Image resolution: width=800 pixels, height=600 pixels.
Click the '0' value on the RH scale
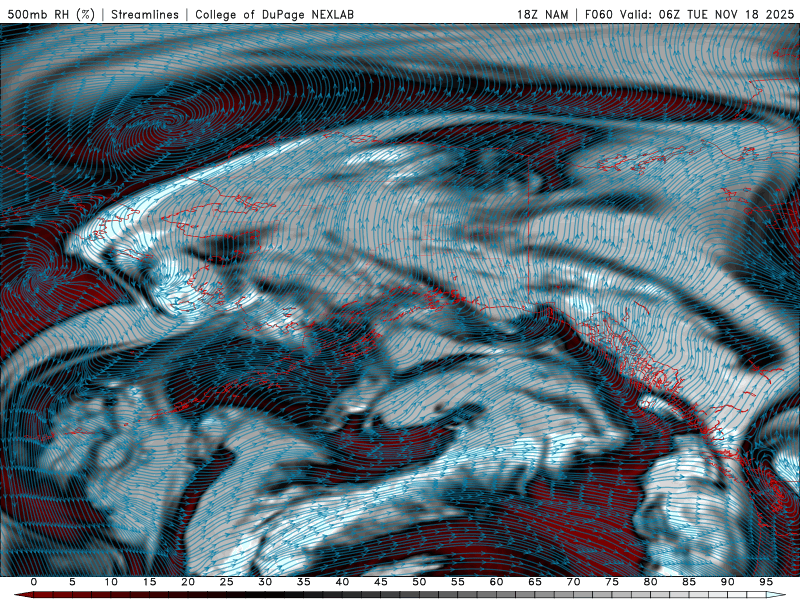34,582
